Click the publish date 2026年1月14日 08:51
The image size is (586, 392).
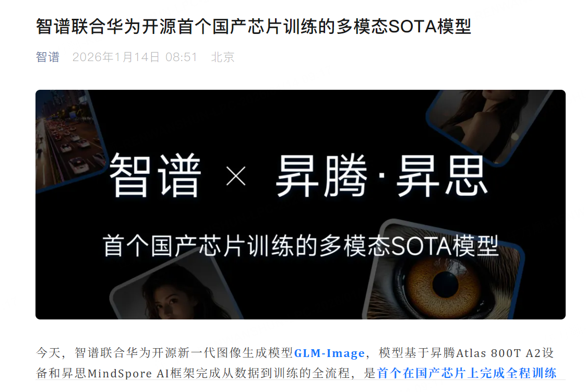135,57
